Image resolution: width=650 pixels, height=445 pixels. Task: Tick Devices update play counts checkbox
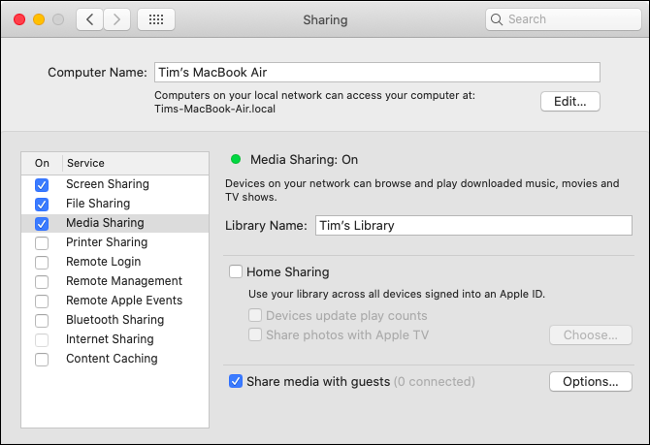click(255, 315)
